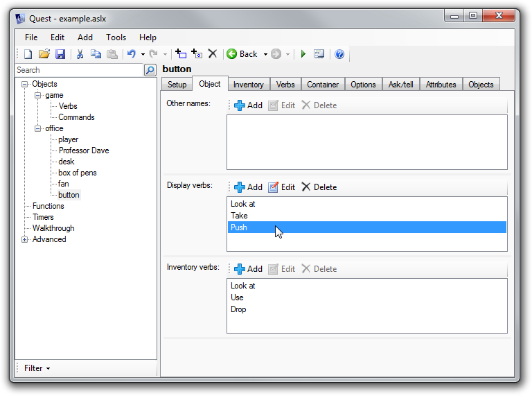Switch to the Ask/tell tab

[x=400, y=85]
